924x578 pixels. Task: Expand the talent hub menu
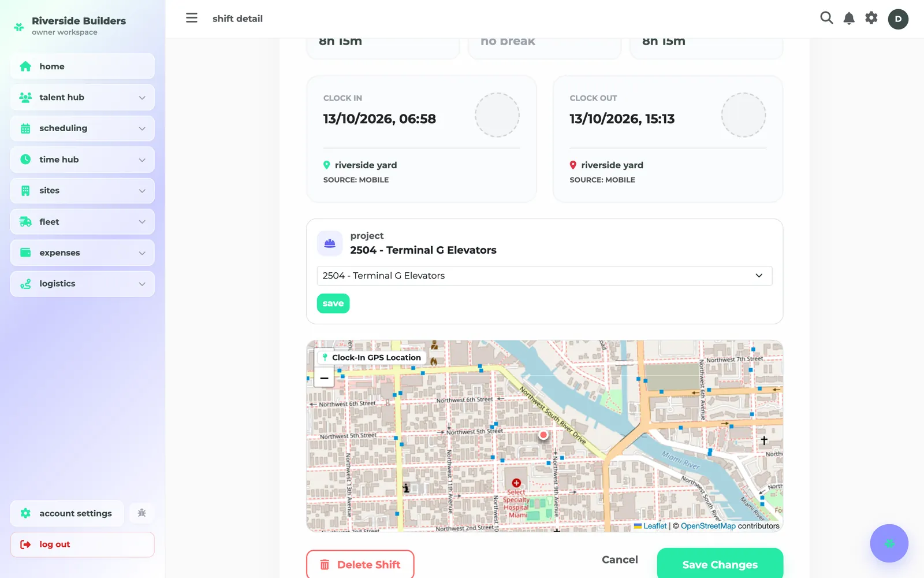tap(83, 97)
